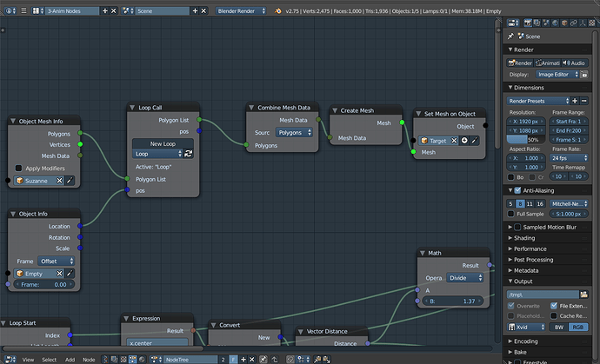Open the screen layout browser icon
The image size is (600, 364).
pos(37,10)
